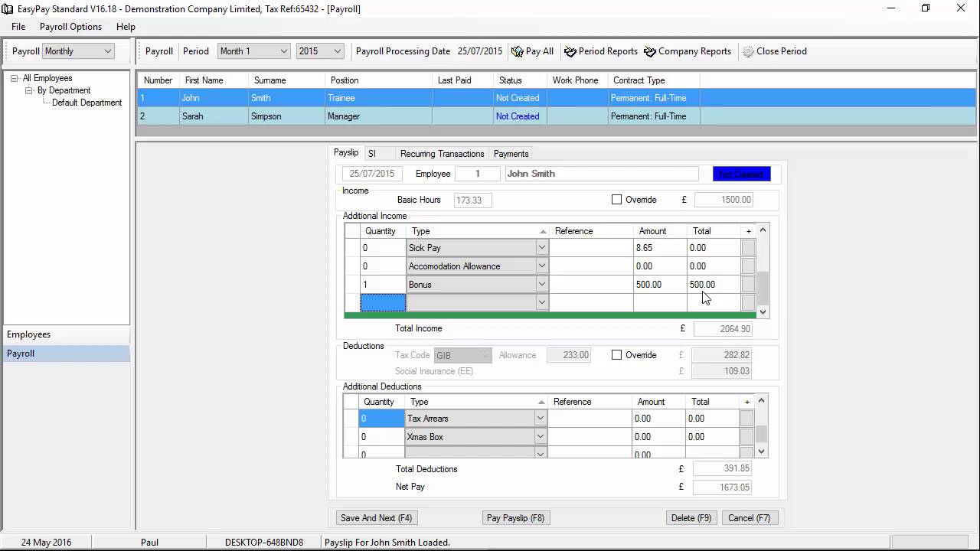This screenshot has width=980, height=551.
Task: Click the Net Pay 1673.05 value
Action: pyautogui.click(x=722, y=487)
